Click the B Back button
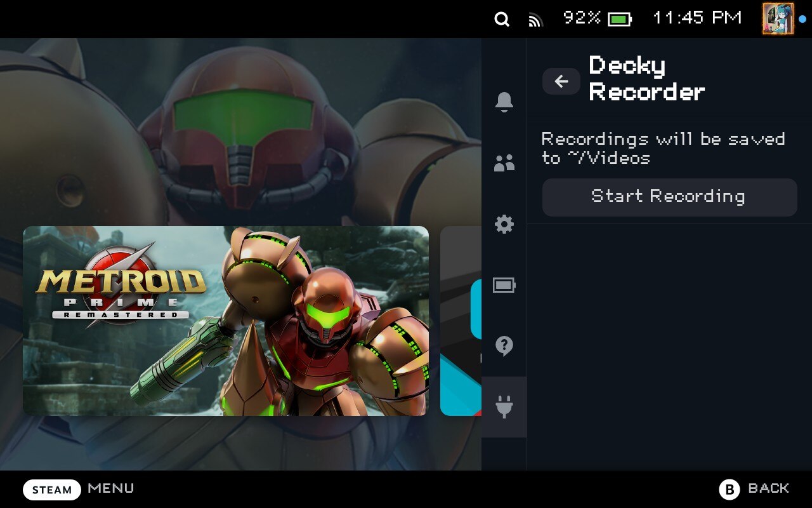This screenshot has height=508, width=812. 754,489
